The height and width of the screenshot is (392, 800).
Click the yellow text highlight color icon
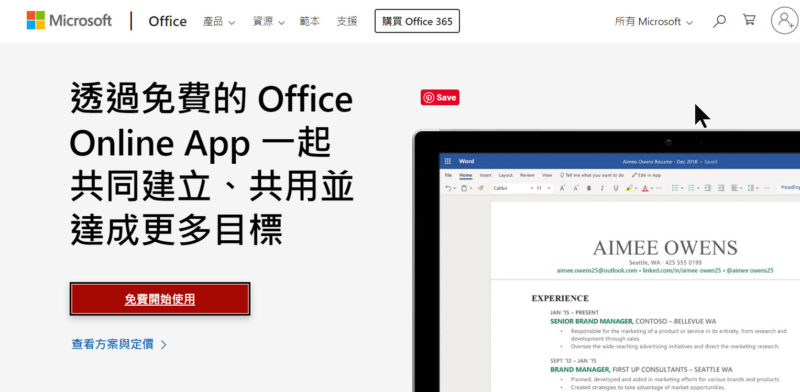[x=629, y=188]
